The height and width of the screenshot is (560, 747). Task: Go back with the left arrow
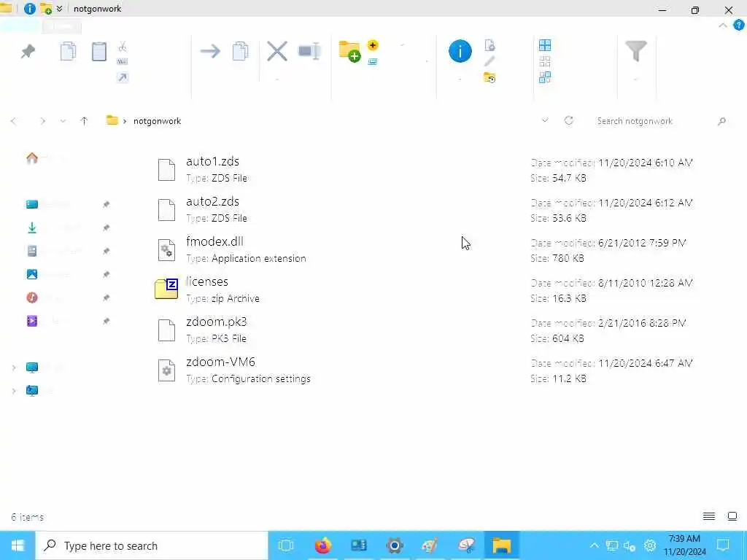click(x=14, y=121)
